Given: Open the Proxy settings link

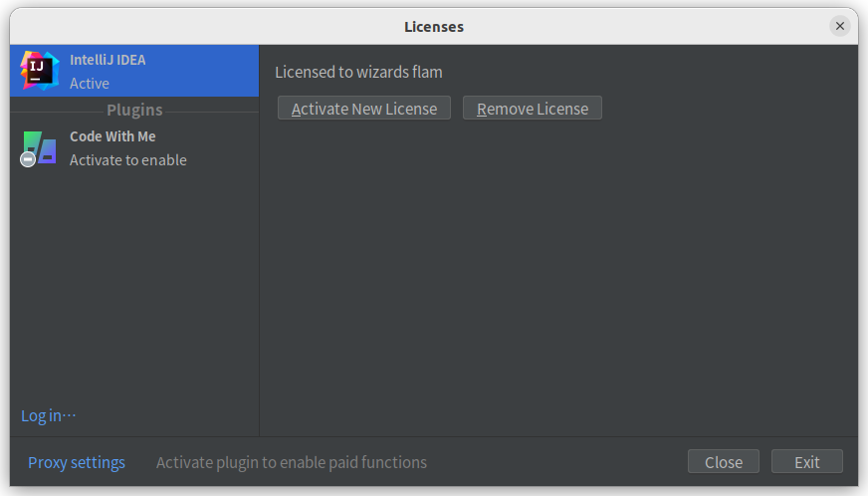Looking at the screenshot, I should (77, 462).
